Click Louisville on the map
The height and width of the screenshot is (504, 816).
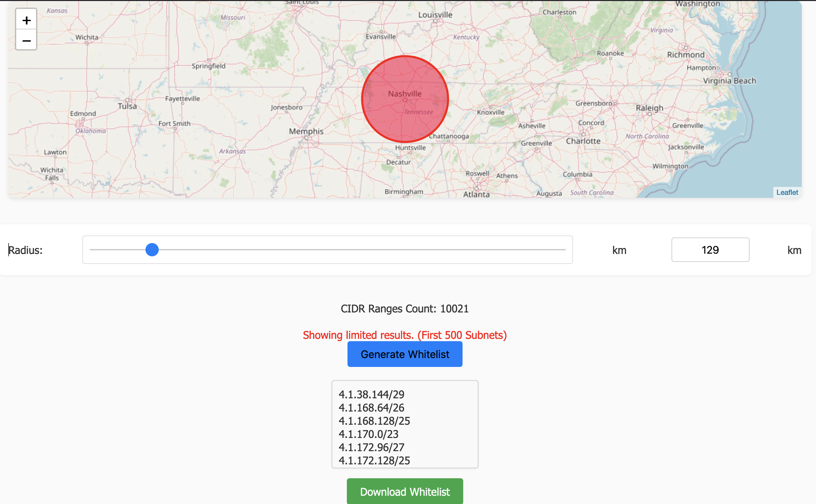pyautogui.click(x=435, y=15)
